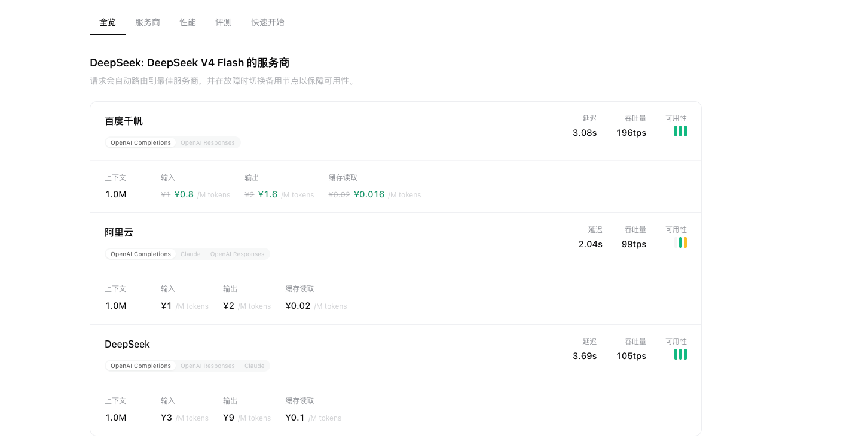The width and height of the screenshot is (868, 447).
Task: Click the ¥0.1 cache read price
Action: 295,418
